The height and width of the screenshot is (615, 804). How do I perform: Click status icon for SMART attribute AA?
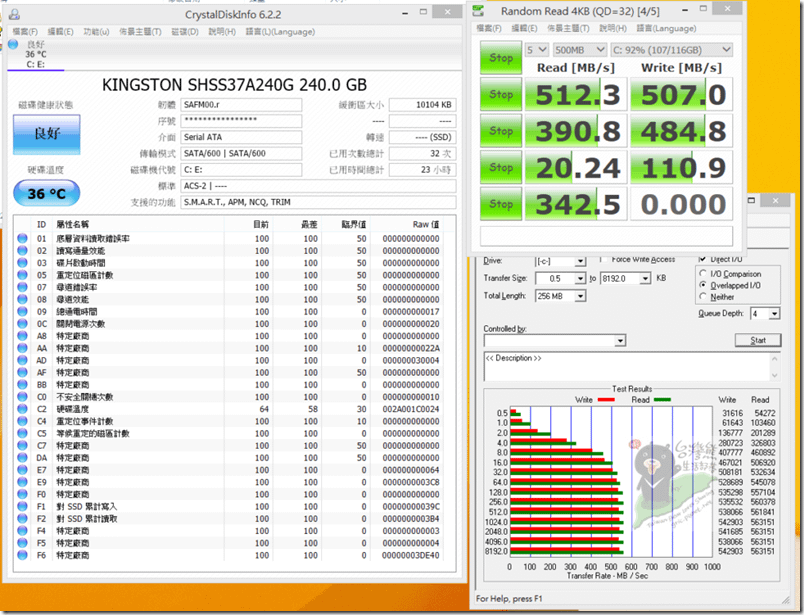[22, 348]
